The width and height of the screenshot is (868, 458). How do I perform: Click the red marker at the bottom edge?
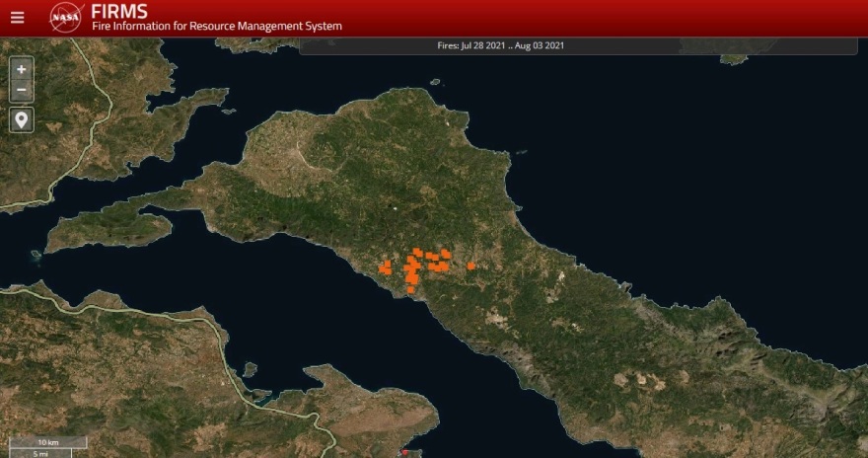404,453
